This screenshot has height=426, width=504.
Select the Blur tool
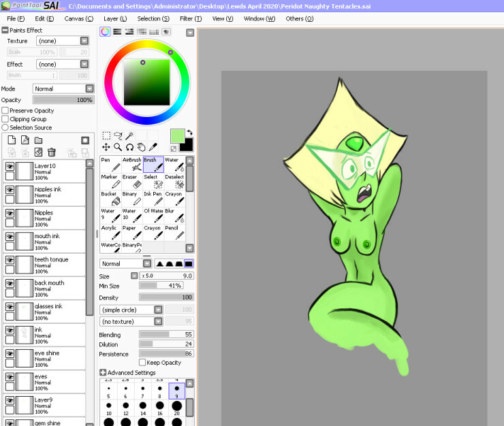tap(174, 215)
